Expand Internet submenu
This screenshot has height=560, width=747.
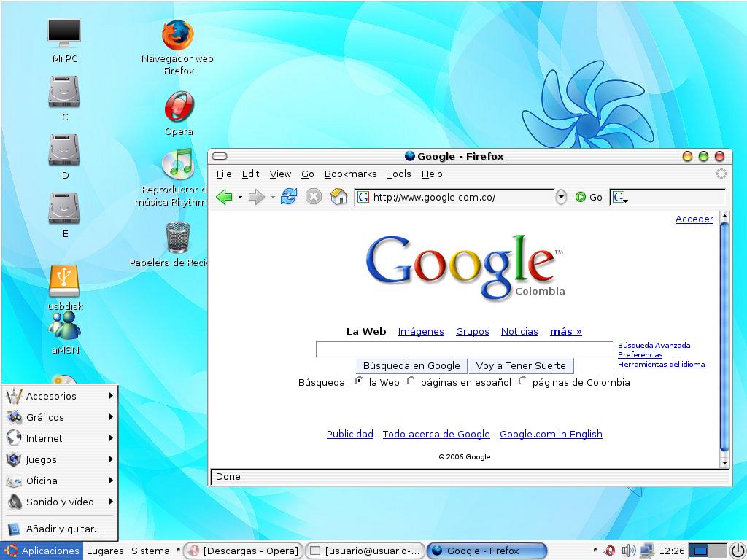(60, 438)
